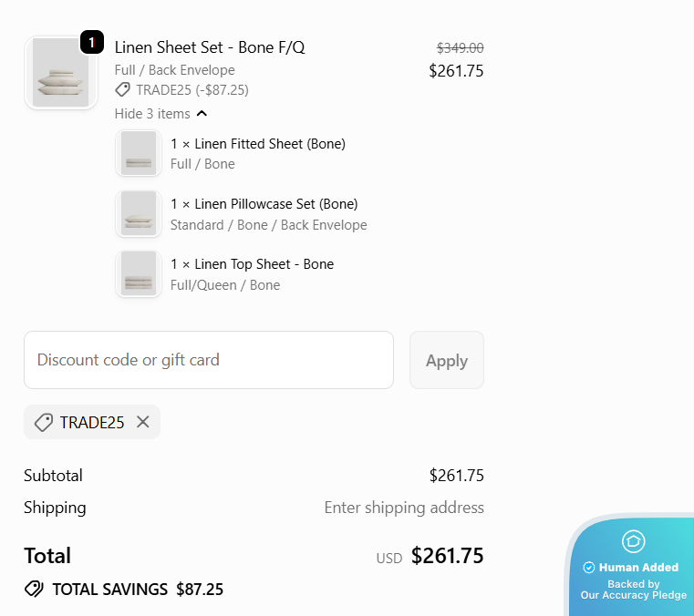Collapse the list with the Hide 3 items chevron
Viewport: 694px width, 616px height.
pos(202,114)
